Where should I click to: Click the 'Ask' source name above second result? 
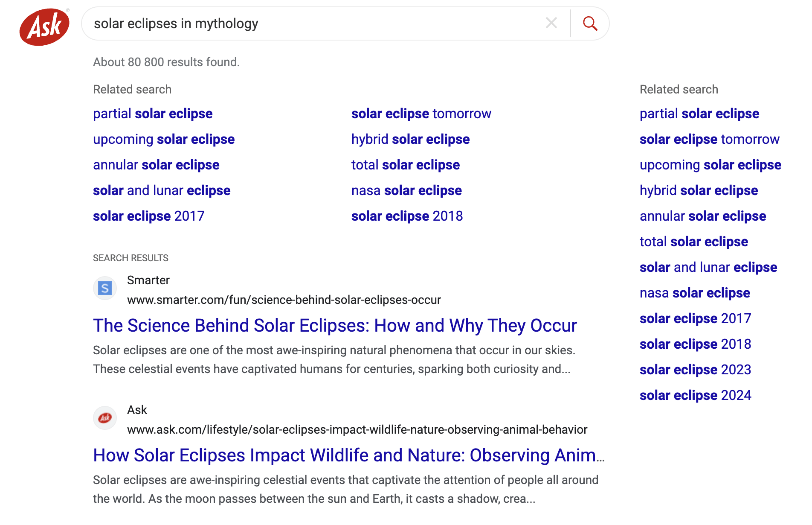click(137, 410)
